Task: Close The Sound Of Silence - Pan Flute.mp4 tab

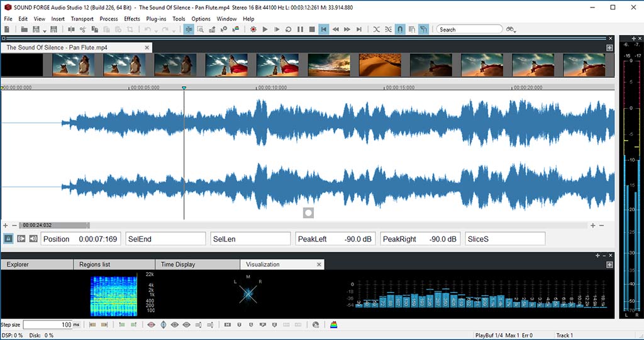Action: coord(147,48)
